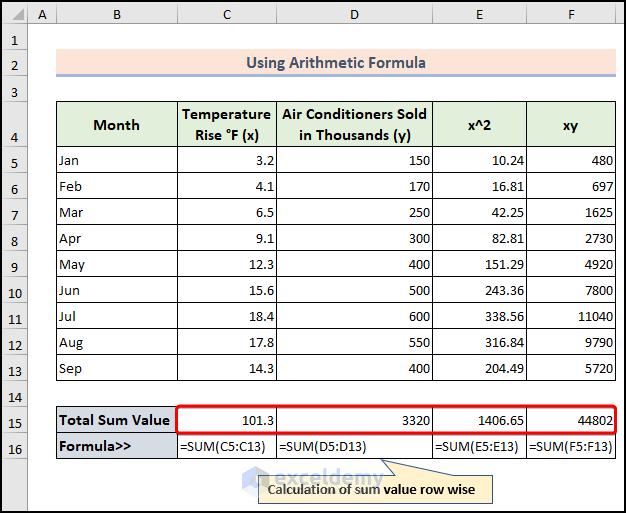Select the xy total cell 44802
Viewport: 626px width, 513px height.
[571, 421]
